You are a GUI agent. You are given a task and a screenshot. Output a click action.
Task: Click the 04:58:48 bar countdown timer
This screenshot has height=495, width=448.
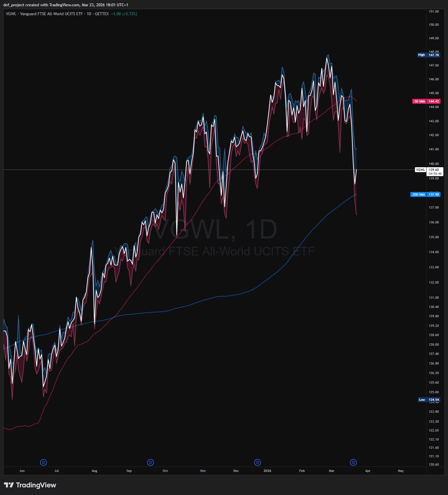[435, 174]
